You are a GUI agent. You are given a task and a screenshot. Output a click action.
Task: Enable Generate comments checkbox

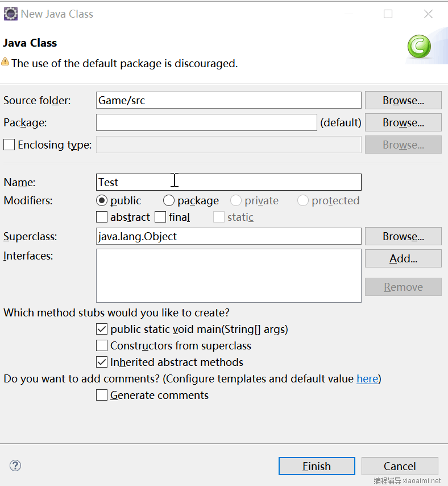(102, 395)
